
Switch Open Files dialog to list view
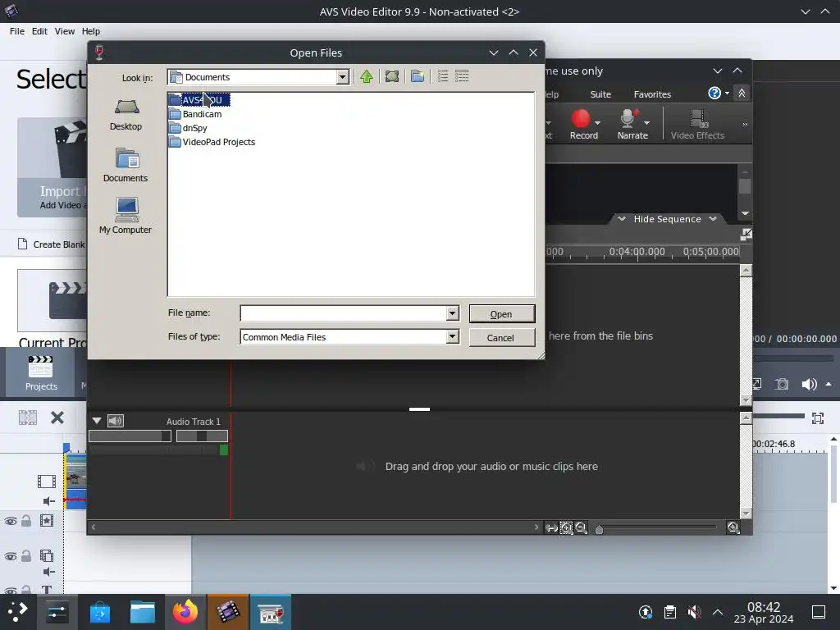coord(442,76)
